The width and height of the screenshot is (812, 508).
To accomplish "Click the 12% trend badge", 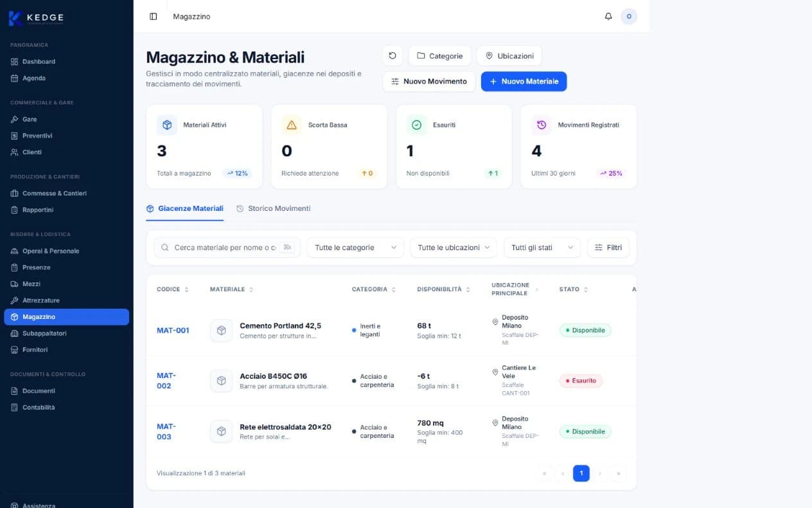I will [236, 173].
